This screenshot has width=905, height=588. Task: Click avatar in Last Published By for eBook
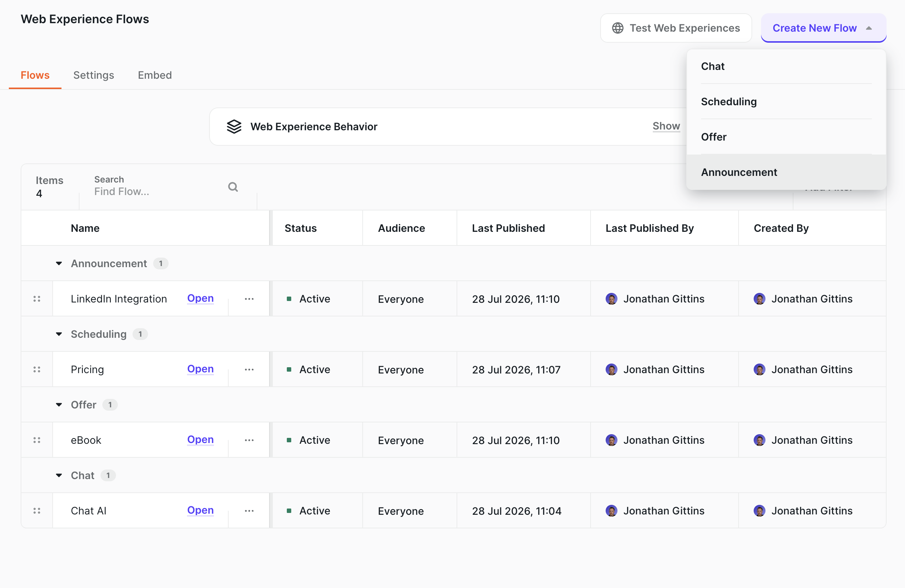612,440
